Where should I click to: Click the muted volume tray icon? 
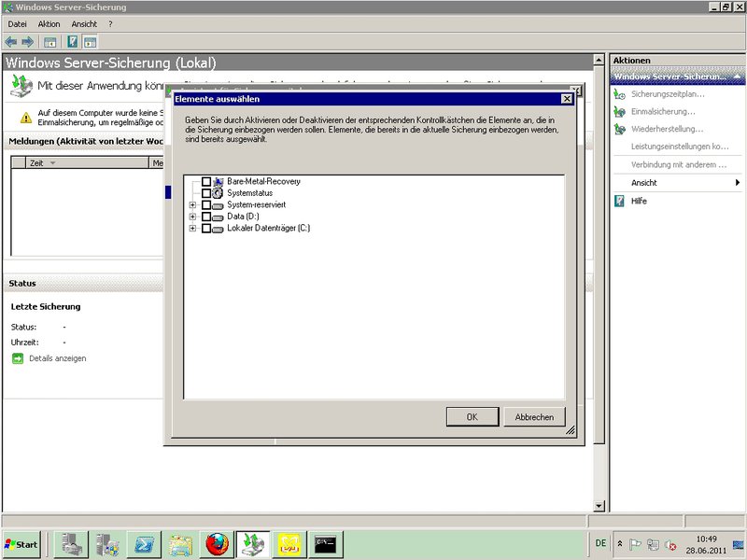click(670, 544)
